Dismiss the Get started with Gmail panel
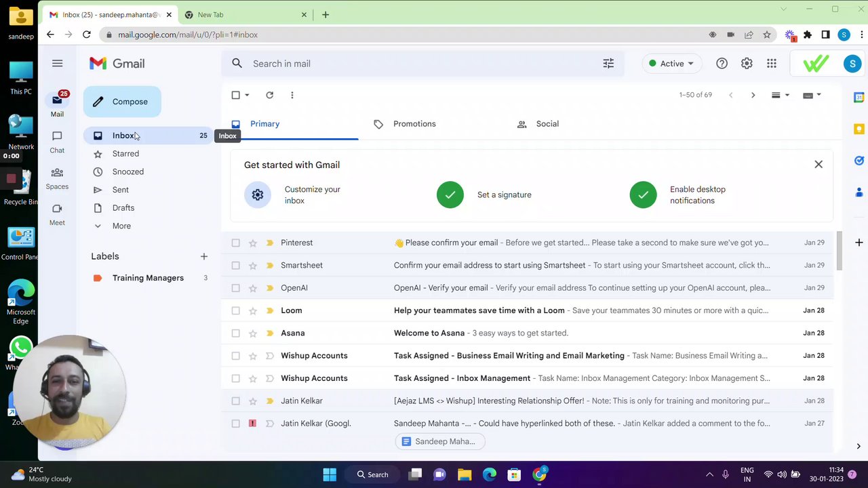 pos(818,165)
